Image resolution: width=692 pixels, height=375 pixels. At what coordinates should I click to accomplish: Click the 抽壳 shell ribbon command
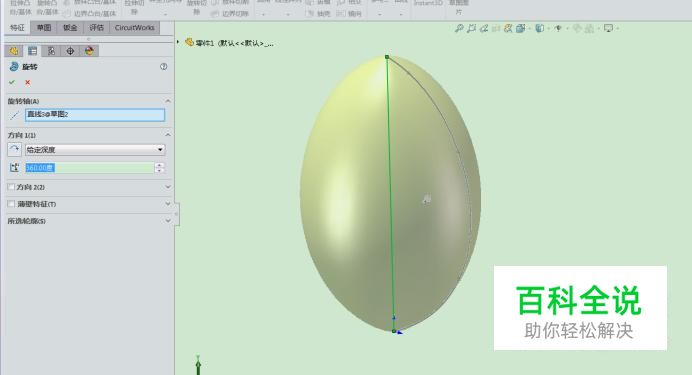319,14
